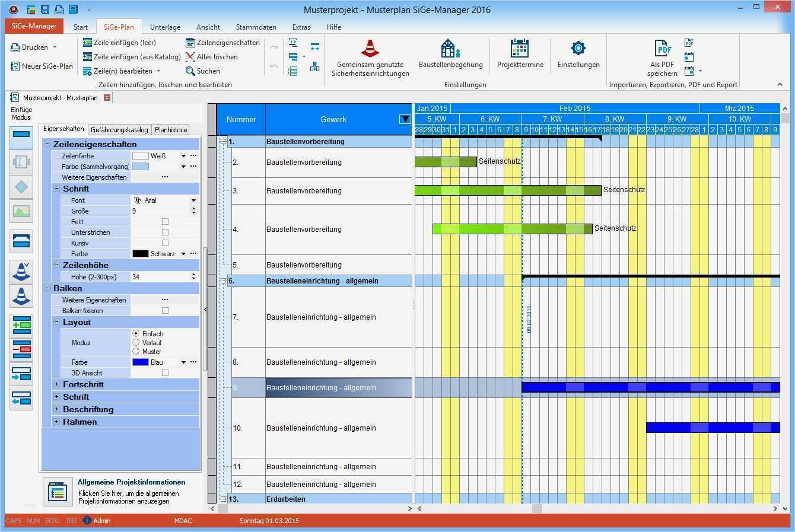Open the Font Arial dropdown

[193, 200]
